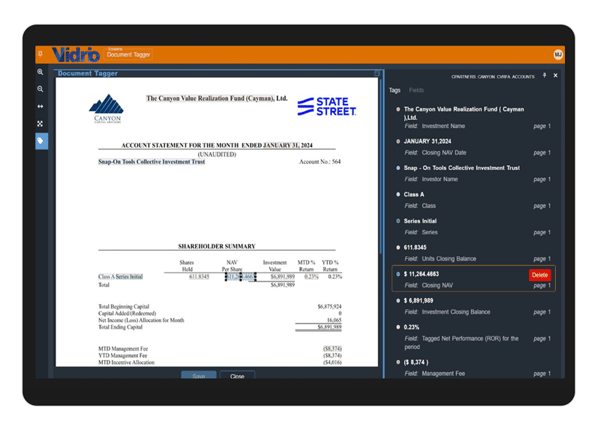Select the JANUARY 31,2024 tag entry
600x429 pixels.
pos(474,147)
